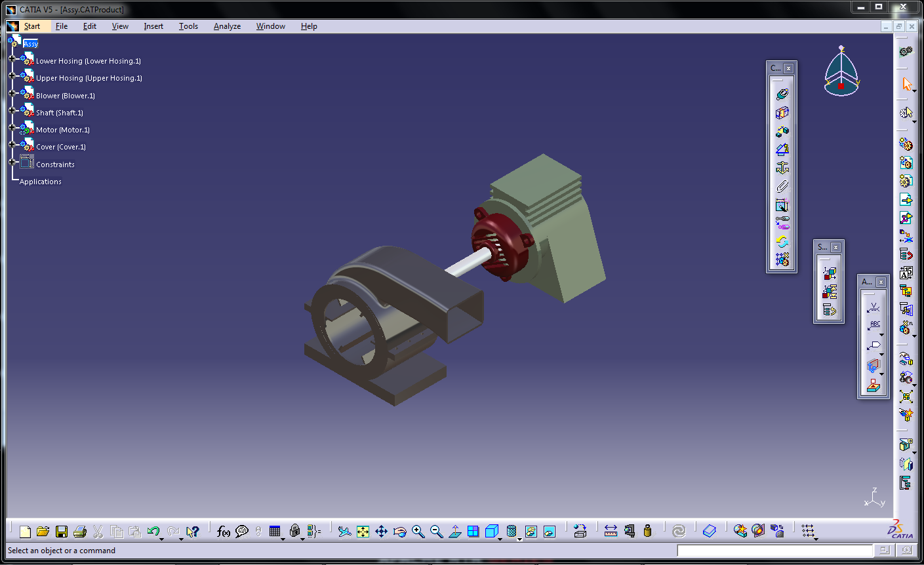This screenshot has height=565, width=924.
Task: Expand the Motor tree node
Action: coord(12,127)
